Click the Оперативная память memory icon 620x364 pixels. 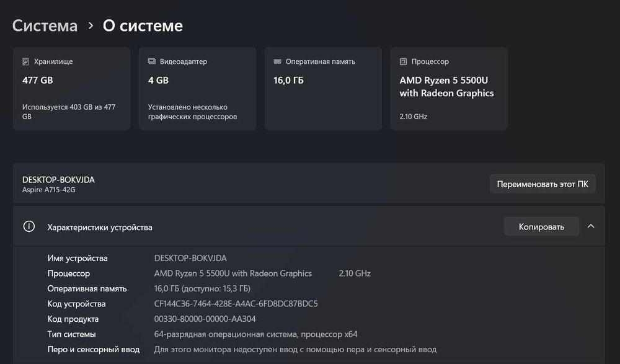(278, 62)
